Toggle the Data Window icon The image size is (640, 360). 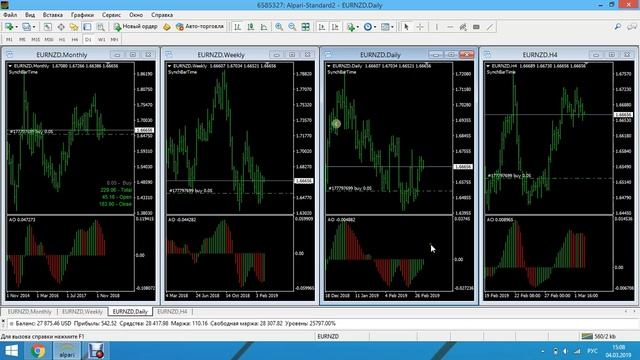tap(61, 27)
